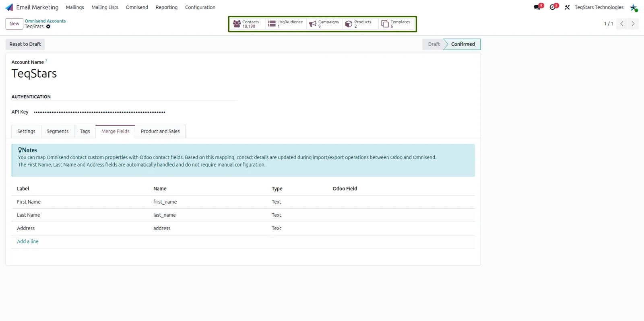Open the activities clock icon
Viewport: 644px width, 321px height.
pyautogui.click(x=553, y=7)
